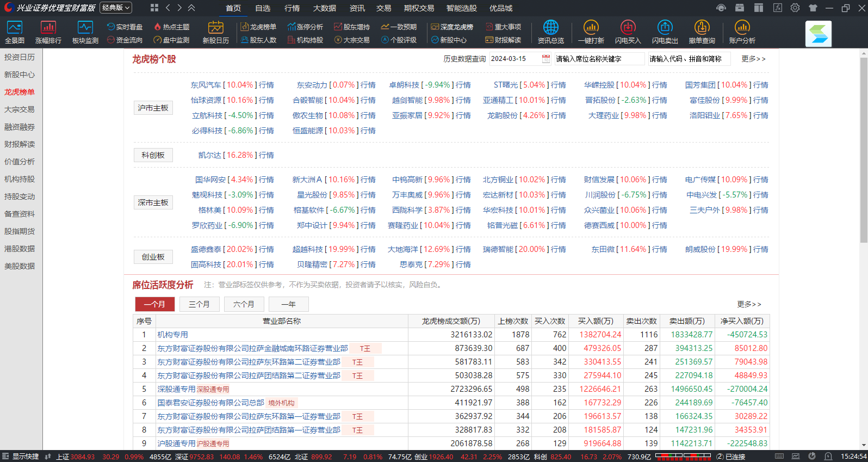Click 更多>> above the seat table
This screenshot has height=462, width=868.
coord(749,304)
